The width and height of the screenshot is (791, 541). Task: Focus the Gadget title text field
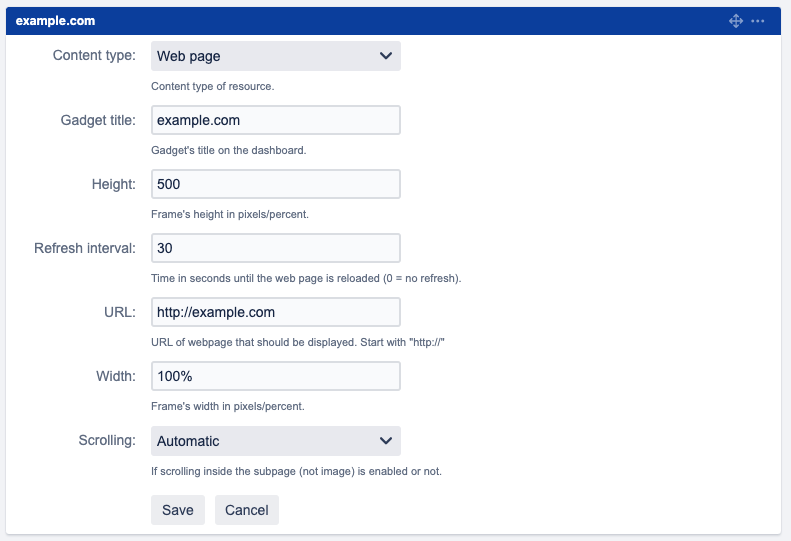(x=275, y=120)
